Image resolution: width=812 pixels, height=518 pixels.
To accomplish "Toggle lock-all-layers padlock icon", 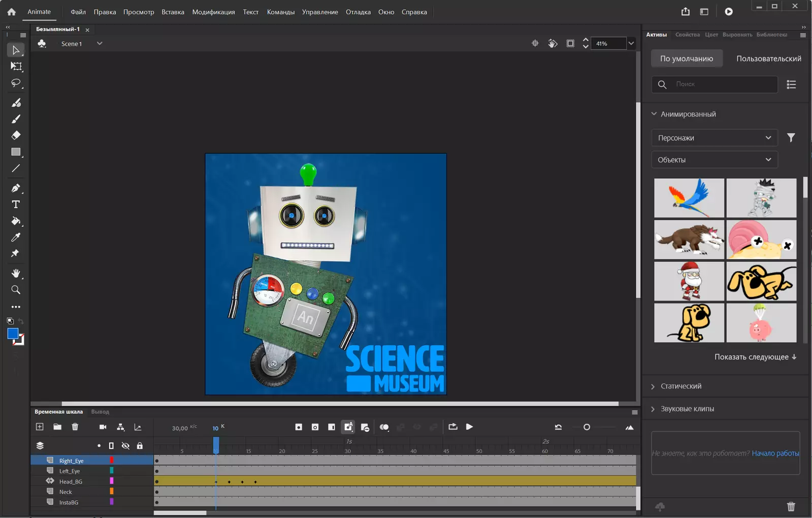I will tap(140, 446).
